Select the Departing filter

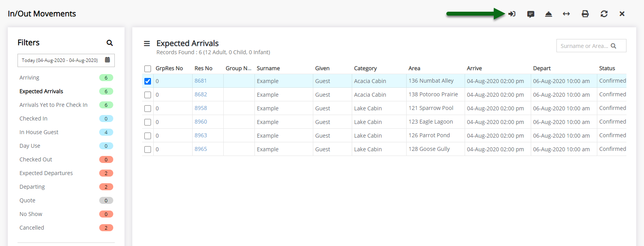coord(32,187)
